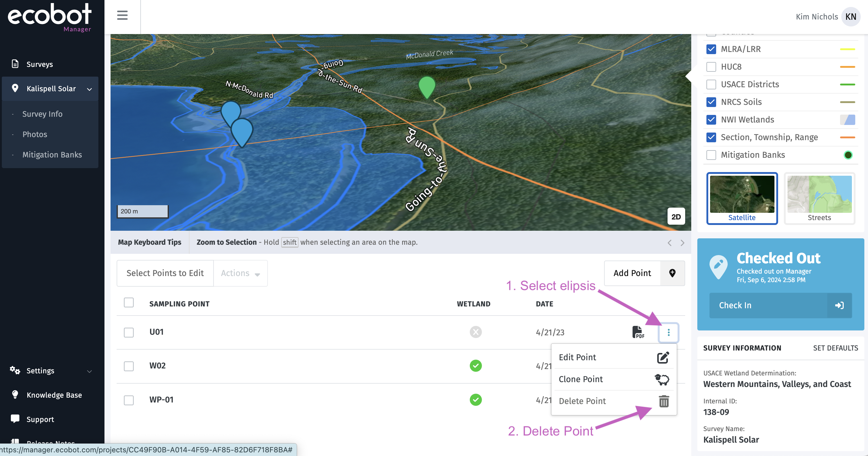Click the green map marker pin
This screenshot has height=456, width=868.
pos(427,86)
